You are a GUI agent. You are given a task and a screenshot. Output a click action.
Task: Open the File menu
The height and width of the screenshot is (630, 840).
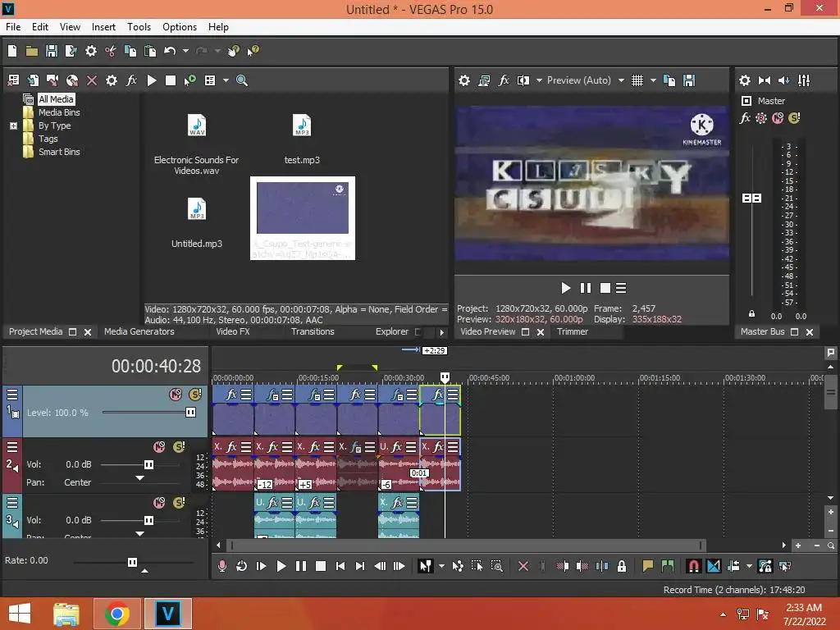point(13,27)
